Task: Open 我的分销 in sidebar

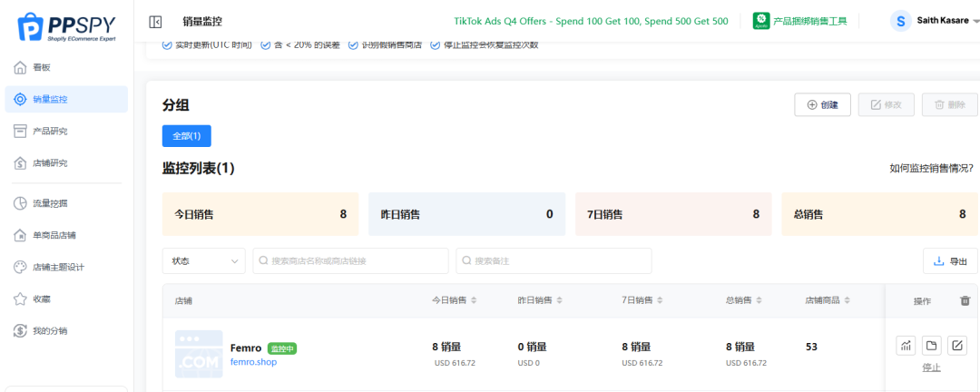Action: click(66, 330)
